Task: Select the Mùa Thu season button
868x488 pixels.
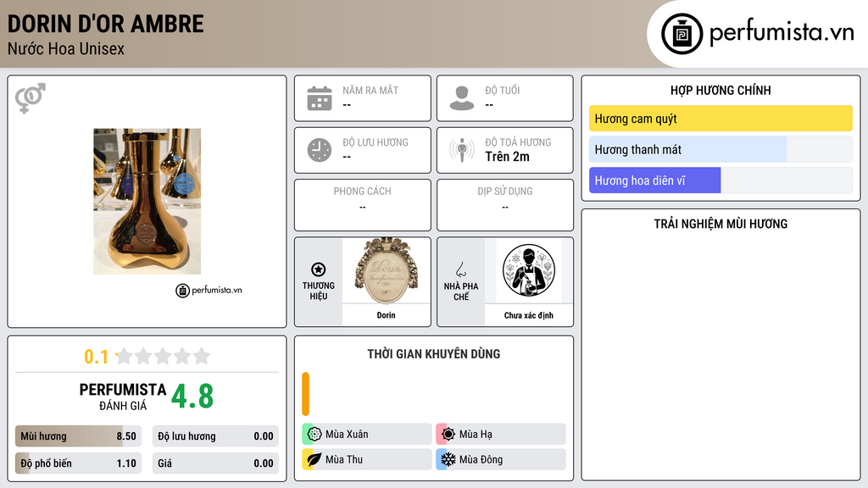Action: point(367,459)
